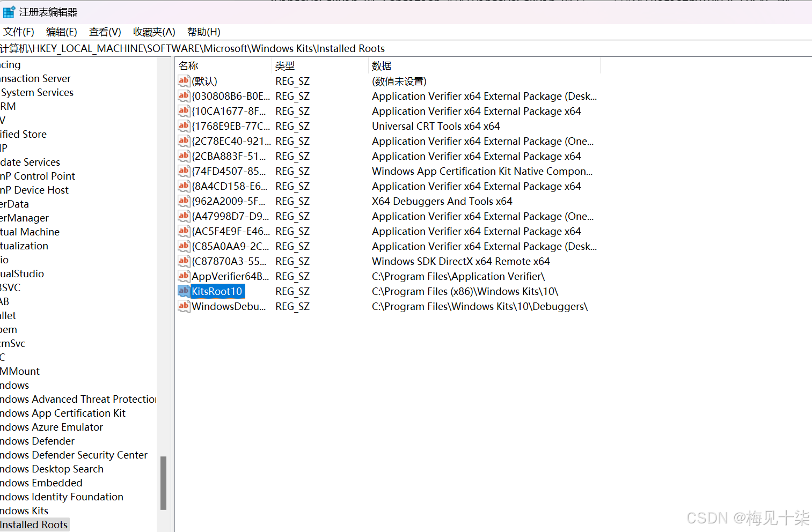Collapse the Installed Roots key
The image size is (812, 532).
34,524
